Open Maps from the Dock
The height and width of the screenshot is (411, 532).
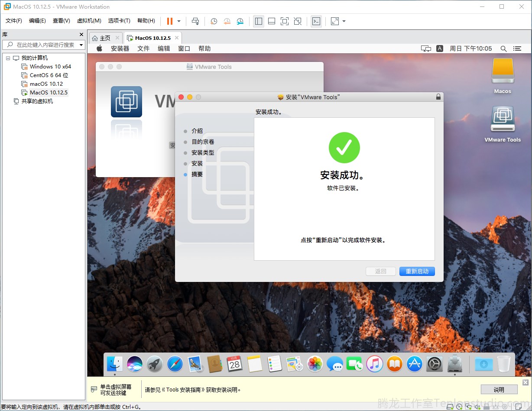coord(295,364)
